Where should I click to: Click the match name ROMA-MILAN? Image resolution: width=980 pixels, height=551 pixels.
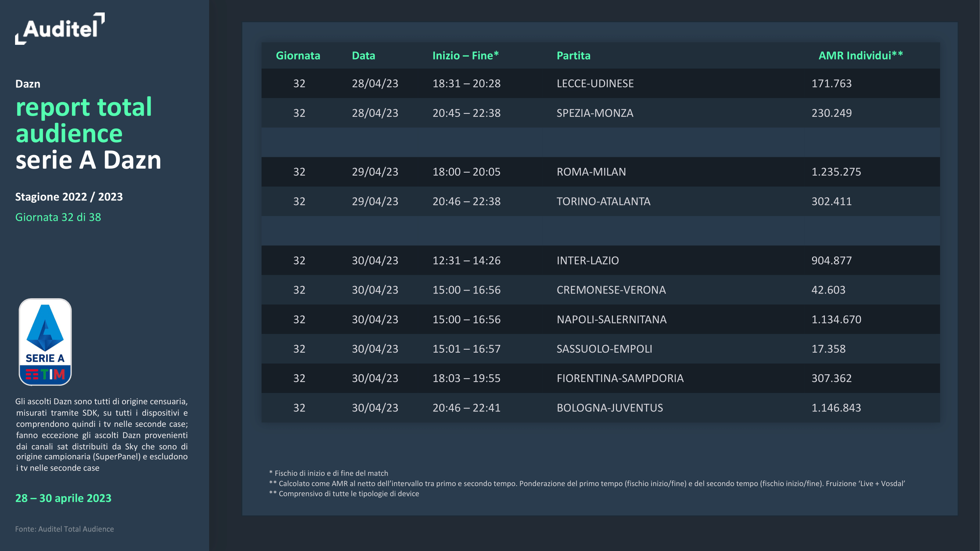pos(591,172)
